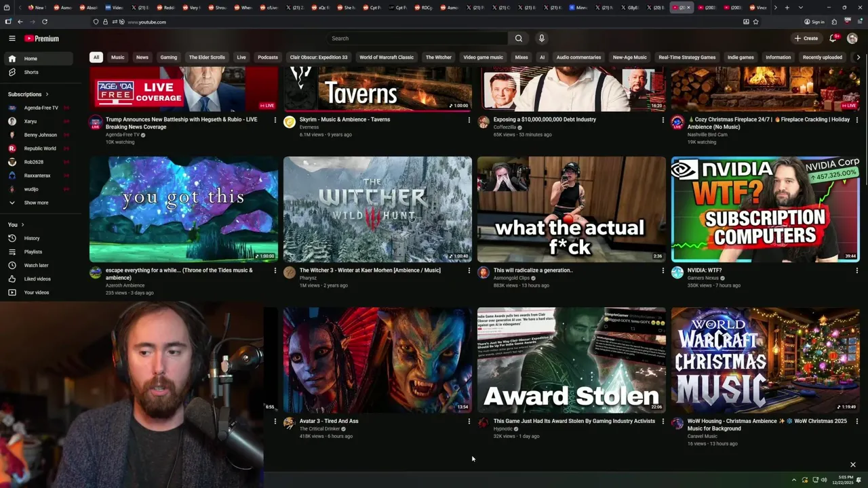Open the notifications bell
Screen dimensions: 868x488
click(833, 39)
